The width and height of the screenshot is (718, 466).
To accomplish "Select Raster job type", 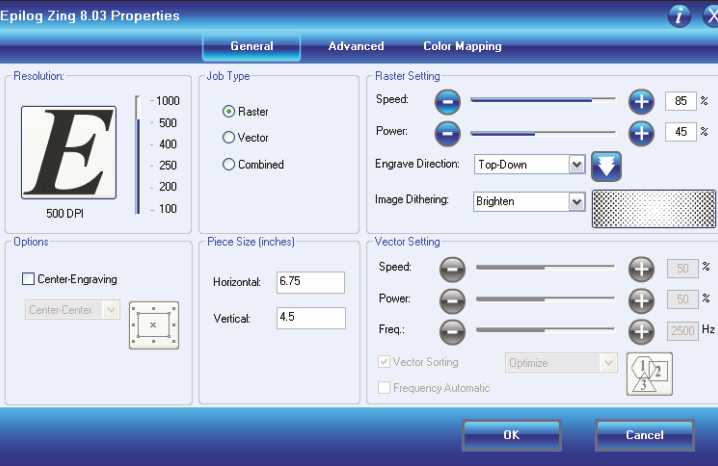I will 228,111.
